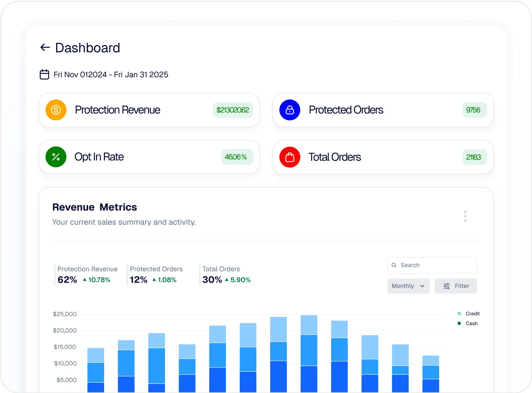Viewport: 532px width, 393px height.
Task: Click the first bar in the revenue chart
Action: (x=96, y=370)
